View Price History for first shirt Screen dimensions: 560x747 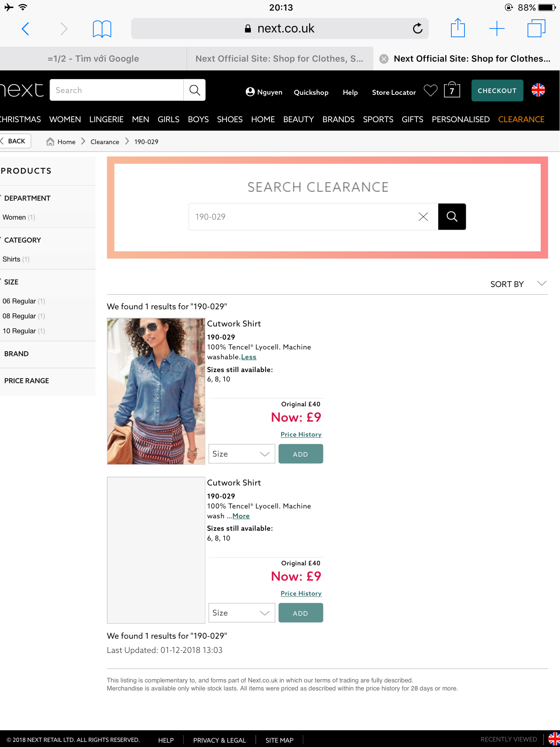301,434
